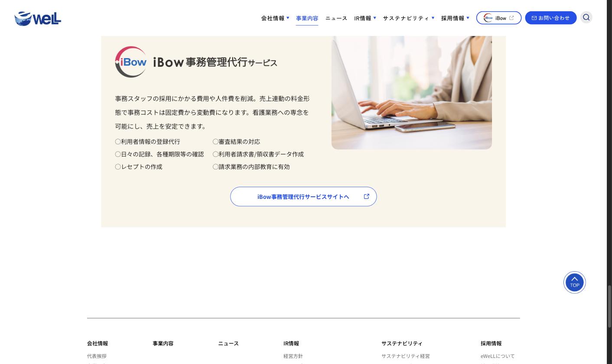Expand the 会社情報 dropdown arrow
The height and width of the screenshot is (364, 612).
pos(288,18)
